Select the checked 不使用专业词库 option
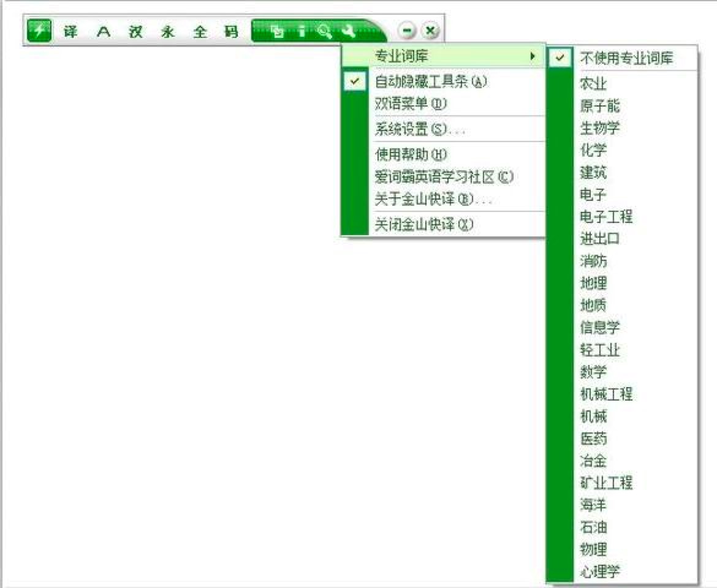This screenshot has height=588, width=717. (x=622, y=58)
